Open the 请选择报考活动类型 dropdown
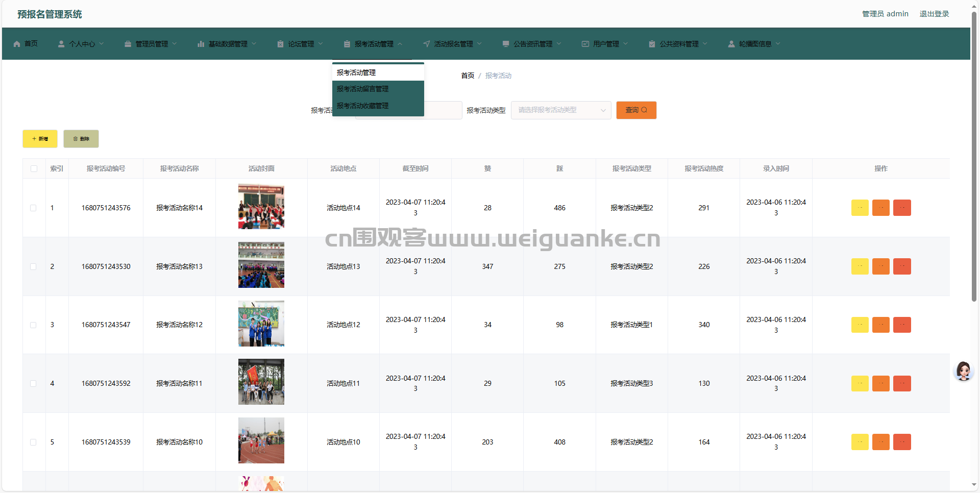The image size is (980, 493). pos(561,110)
